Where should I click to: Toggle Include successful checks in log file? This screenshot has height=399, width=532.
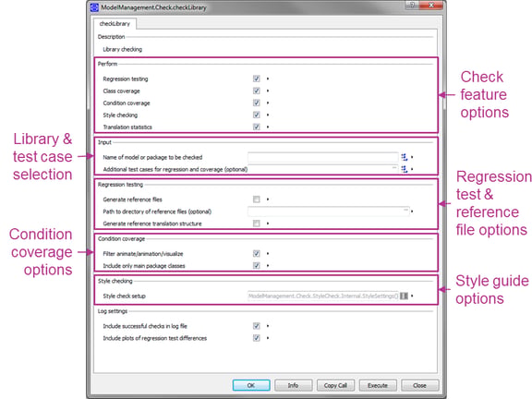[x=257, y=326]
